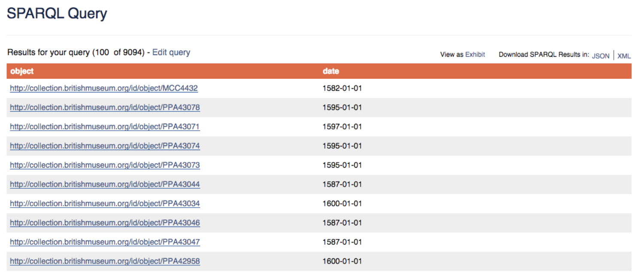Click the date column header
644x276 pixels.
(331, 71)
